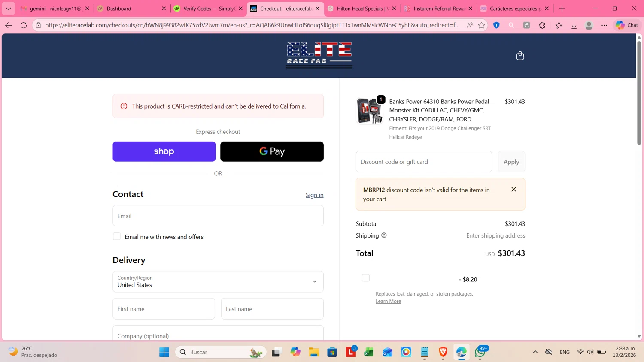Image resolution: width=644 pixels, height=362 pixels.
Task: Switch to Hilton Head Specials tab
Action: pyautogui.click(x=362, y=9)
